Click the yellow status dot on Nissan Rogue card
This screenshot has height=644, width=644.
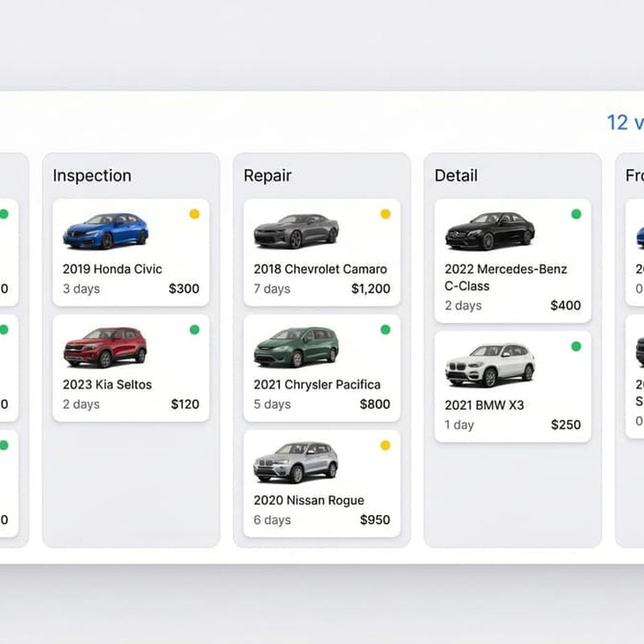(386, 445)
